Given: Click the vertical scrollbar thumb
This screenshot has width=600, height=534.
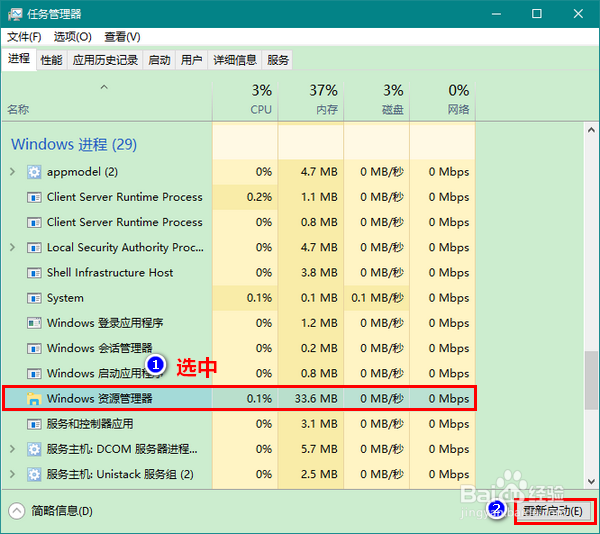Looking at the screenshot, I should click(591, 380).
